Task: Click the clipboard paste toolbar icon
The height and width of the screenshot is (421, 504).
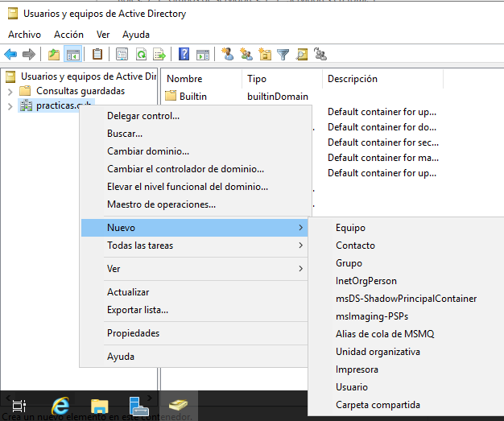Action: point(97,54)
